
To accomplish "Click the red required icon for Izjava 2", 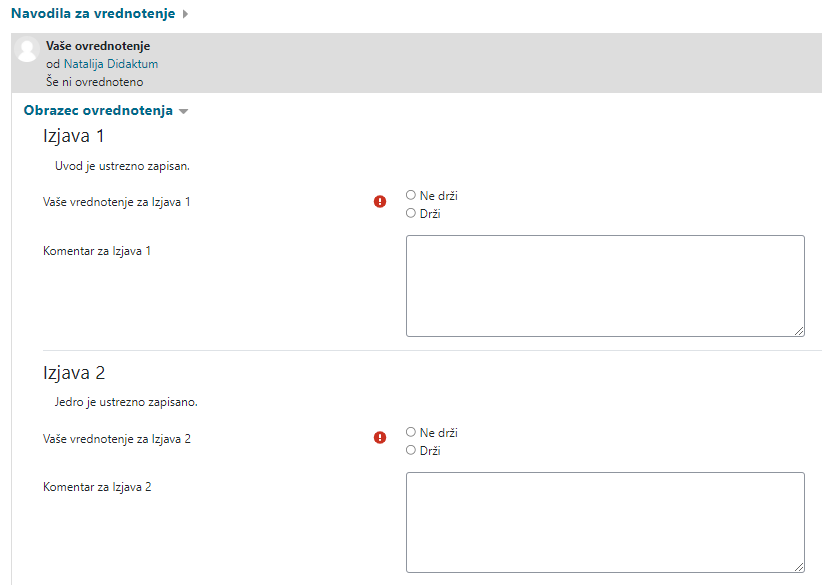I will 380,437.
